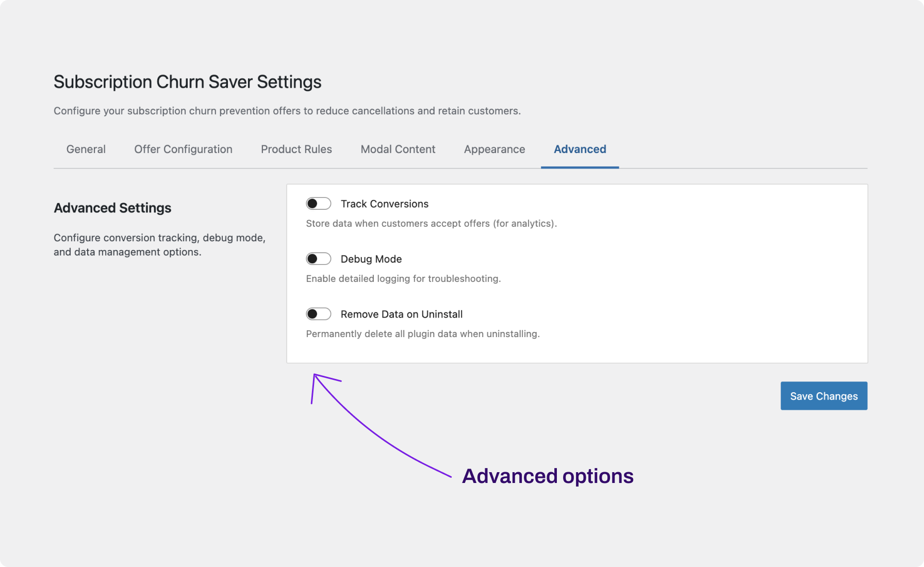Click "Store data when customers accept offers" description
The image size is (924, 567).
pos(432,224)
